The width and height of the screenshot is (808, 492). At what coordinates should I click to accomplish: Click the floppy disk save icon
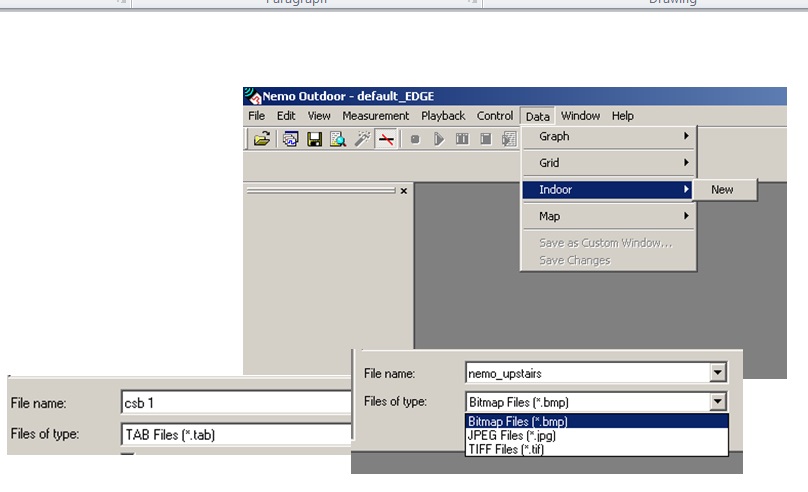coord(314,139)
